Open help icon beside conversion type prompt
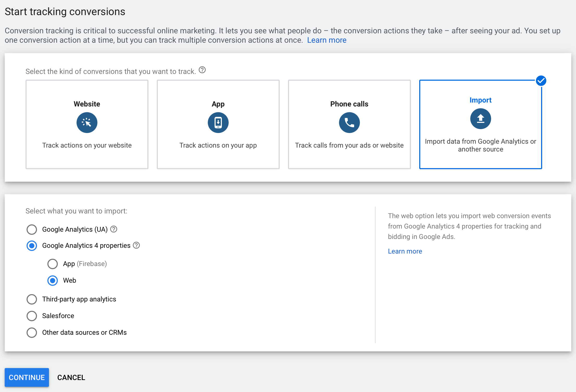 coord(202,70)
